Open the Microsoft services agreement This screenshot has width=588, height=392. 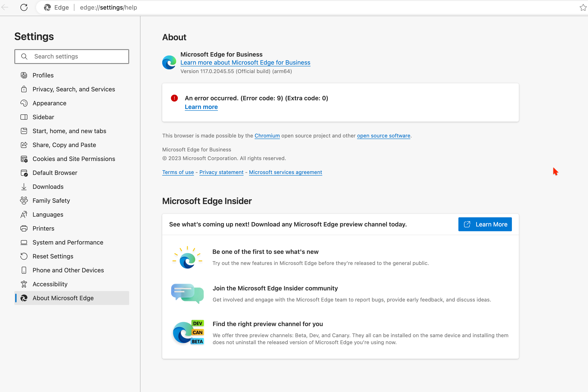[285, 172]
